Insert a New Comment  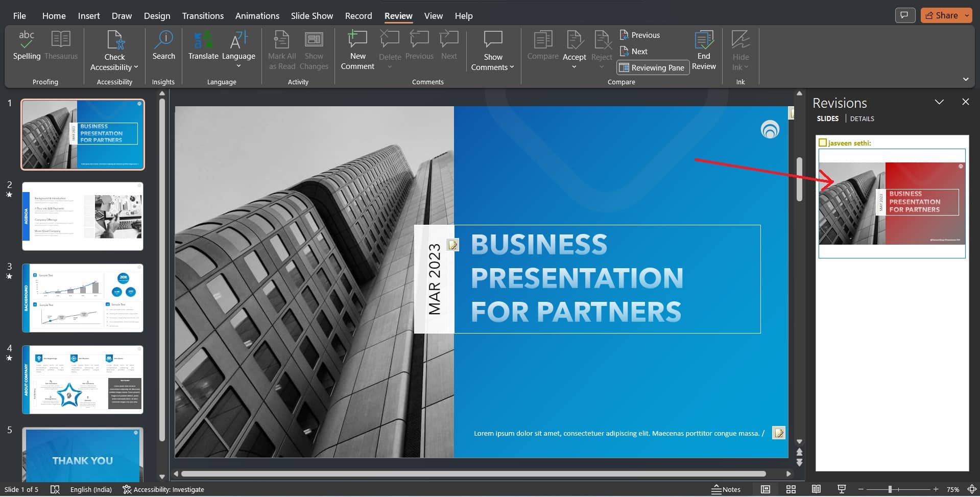[x=357, y=50]
